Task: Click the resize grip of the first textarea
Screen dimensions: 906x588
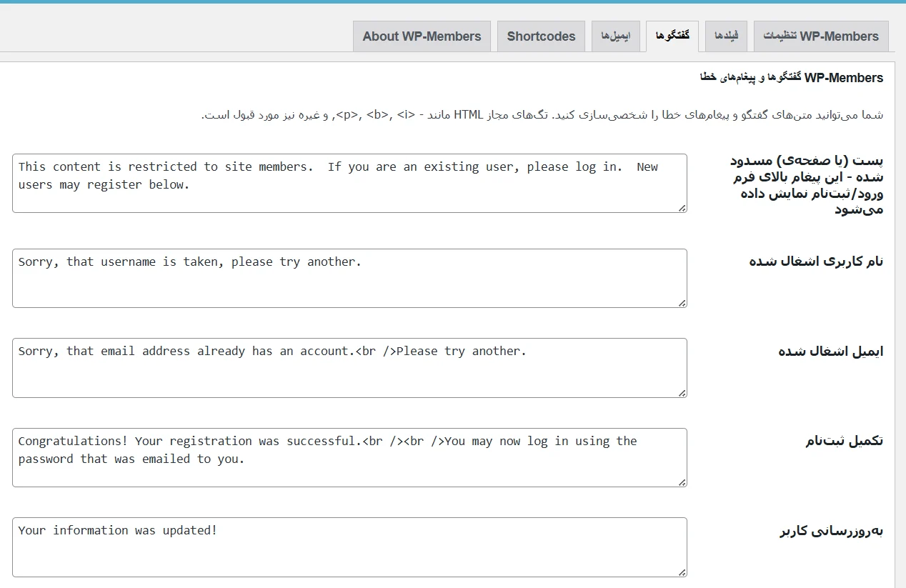Action: click(x=682, y=209)
